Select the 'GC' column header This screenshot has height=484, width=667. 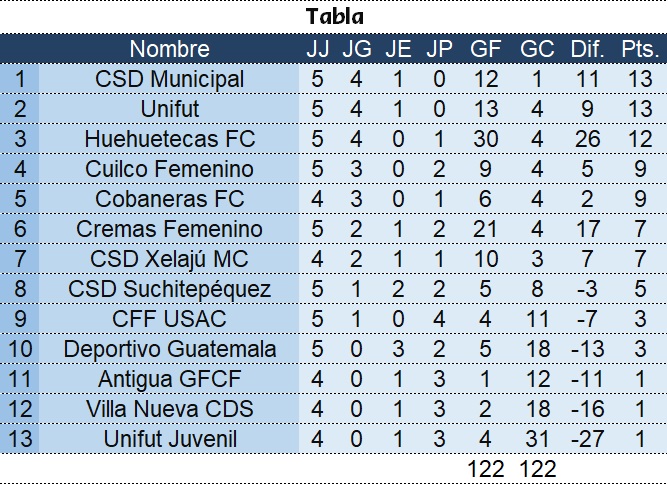[x=537, y=49]
